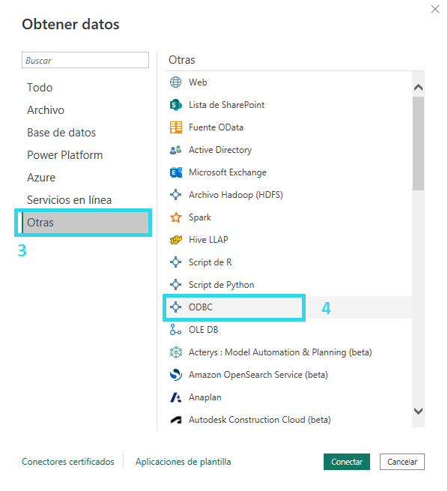Screen dimensions: 448x491
Task: Select Active Directory entry
Action: 220,150
